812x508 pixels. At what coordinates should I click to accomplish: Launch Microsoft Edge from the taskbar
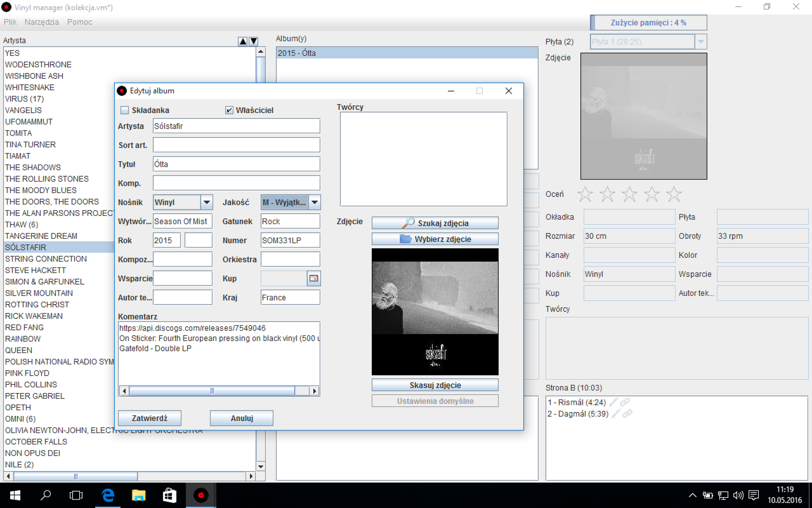coord(108,495)
